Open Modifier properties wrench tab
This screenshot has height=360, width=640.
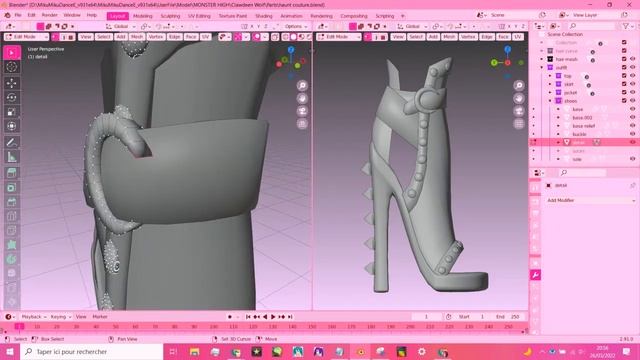click(x=535, y=275)
